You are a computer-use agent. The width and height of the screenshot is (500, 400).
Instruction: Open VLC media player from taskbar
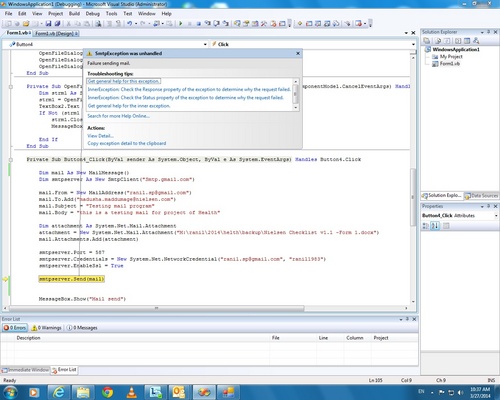pyautogui.click(x=132, y=392)
